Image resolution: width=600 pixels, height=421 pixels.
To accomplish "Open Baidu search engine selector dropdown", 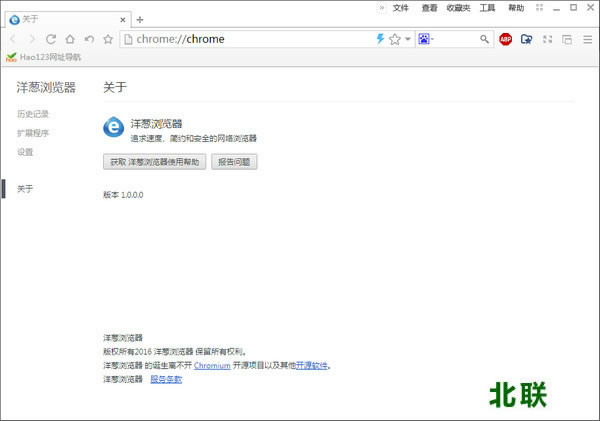I will point(427,39).
